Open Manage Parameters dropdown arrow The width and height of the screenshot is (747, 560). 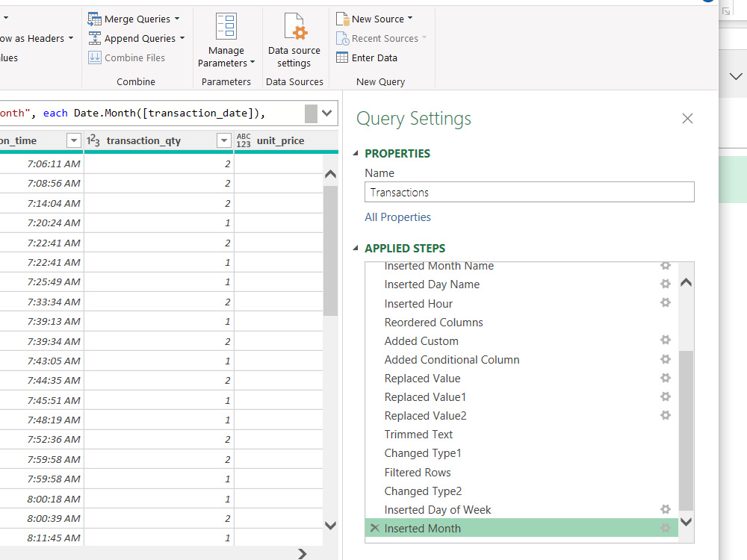(x=252, y=63)
